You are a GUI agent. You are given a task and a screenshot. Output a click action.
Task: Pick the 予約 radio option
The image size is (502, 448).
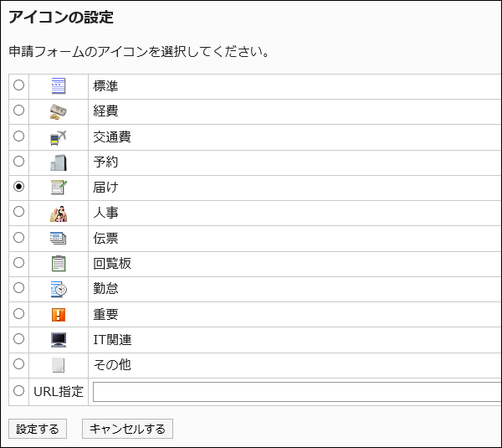pos(19,162)
